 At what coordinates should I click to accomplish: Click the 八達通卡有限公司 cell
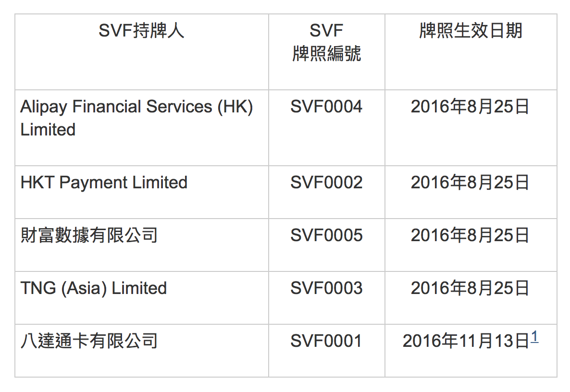[x=89, y=341]
